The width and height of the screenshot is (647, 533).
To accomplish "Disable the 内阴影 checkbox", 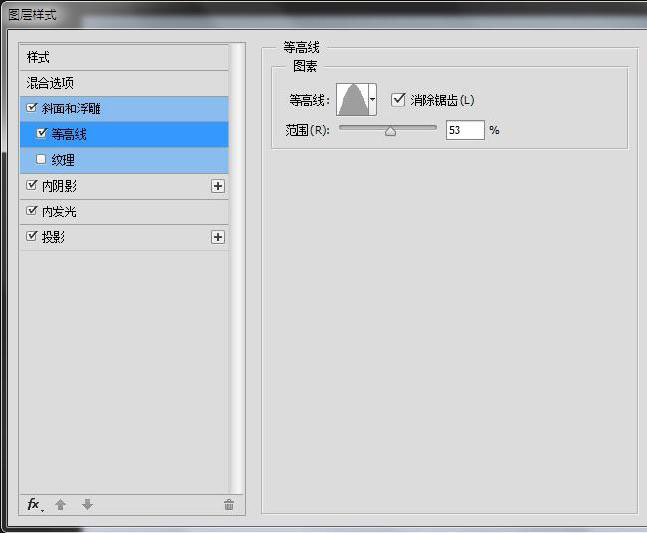I will click(31, 185).
